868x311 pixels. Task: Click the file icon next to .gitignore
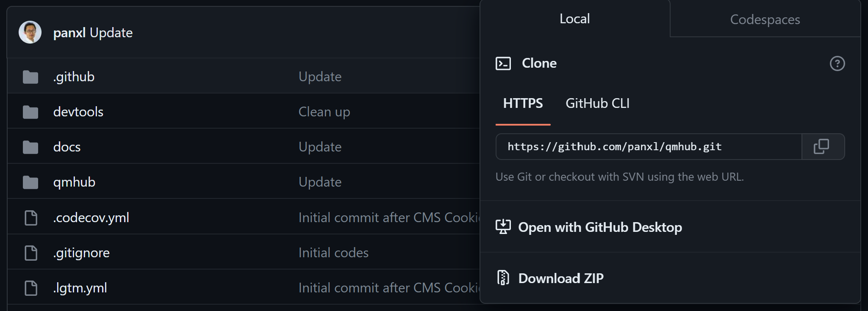pyautogui.click(x=31, y=253)
